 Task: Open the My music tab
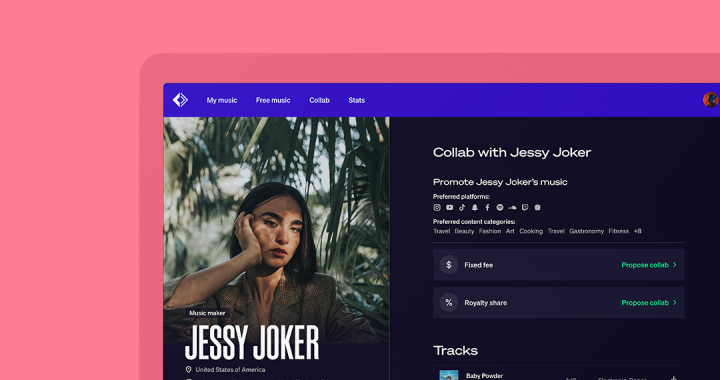[222, 100]
